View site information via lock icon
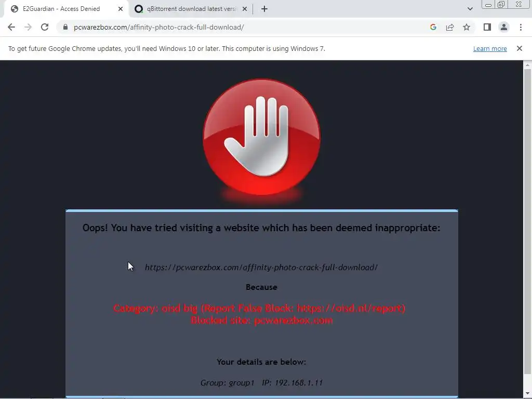Screen dimensions: 532x399 (x=65, y=27)
